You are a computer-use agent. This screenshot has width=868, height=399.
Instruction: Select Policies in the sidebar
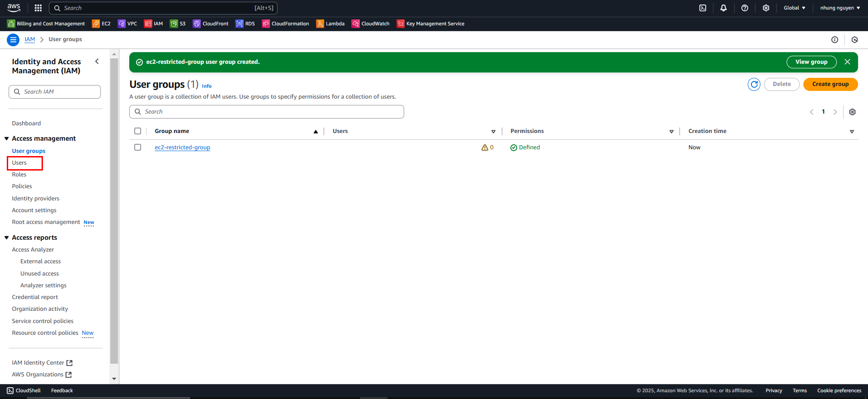(22, 186)
